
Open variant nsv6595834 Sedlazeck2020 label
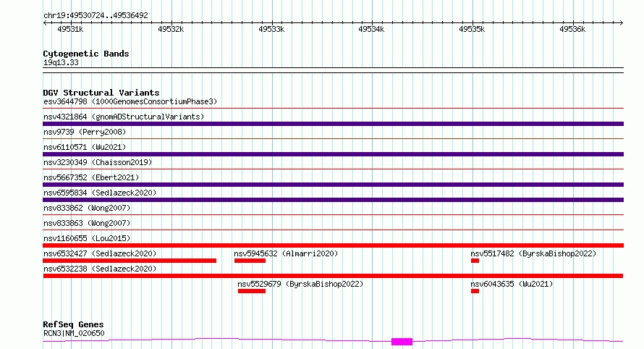click(x=100, y=193)
